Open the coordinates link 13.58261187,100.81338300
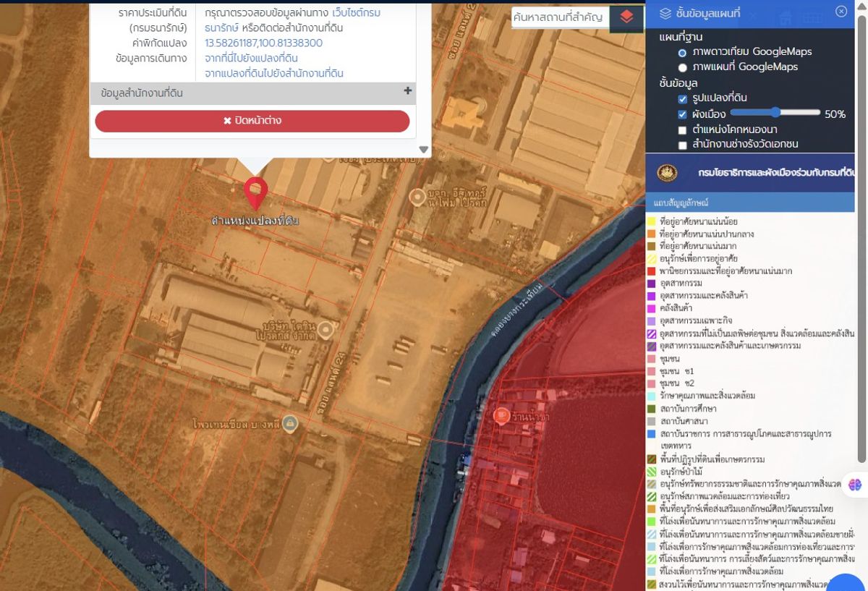 [x=263, y=43]
